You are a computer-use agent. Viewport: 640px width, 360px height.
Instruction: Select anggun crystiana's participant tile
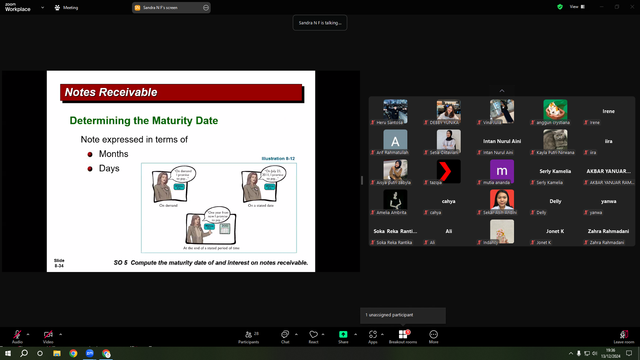click(x=555, y=111)
